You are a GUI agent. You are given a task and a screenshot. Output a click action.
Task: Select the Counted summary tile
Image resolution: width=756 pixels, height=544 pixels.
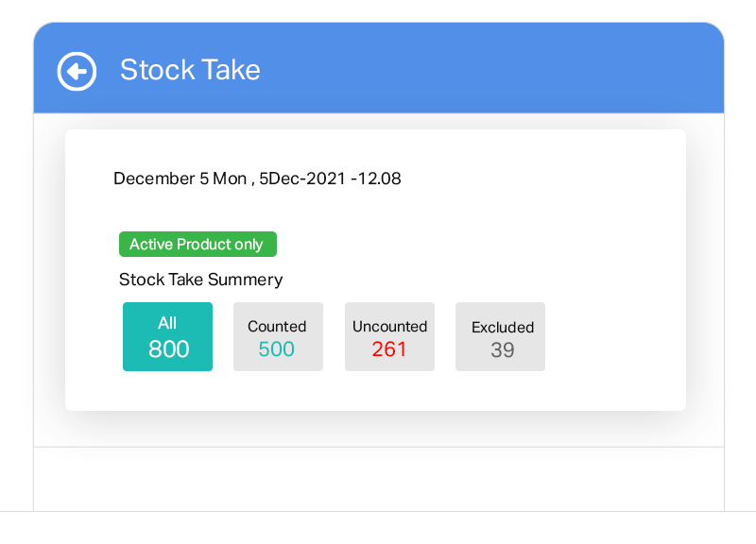tap(278, 337)
